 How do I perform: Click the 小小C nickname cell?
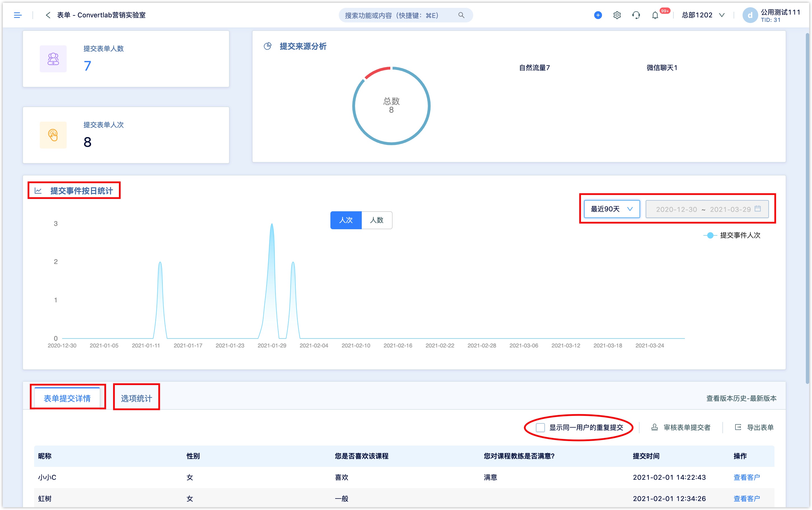pyautogui.click(x=47, y=477)
